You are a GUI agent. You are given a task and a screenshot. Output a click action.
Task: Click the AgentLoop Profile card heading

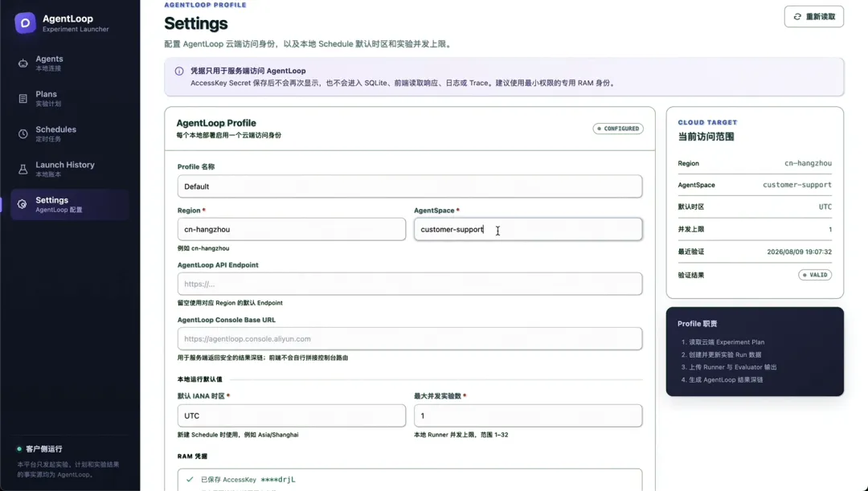(x=216, y=123)
